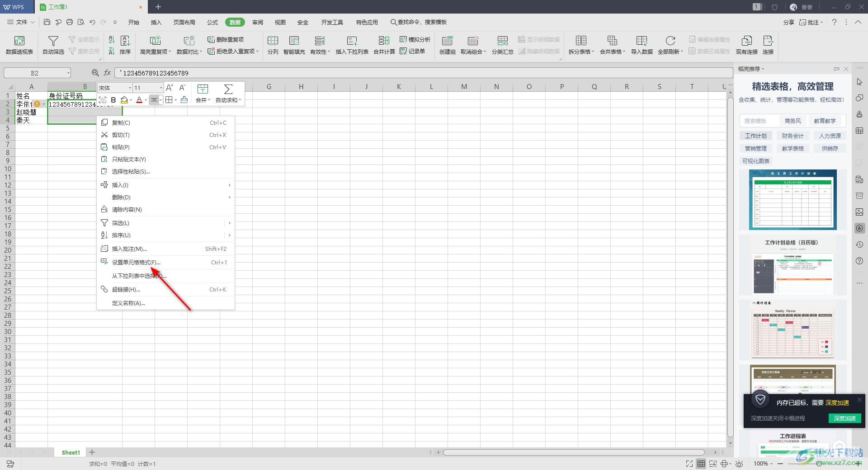Expand the font color dropdown arrow
868x470 pixels.
coord(146,100)
